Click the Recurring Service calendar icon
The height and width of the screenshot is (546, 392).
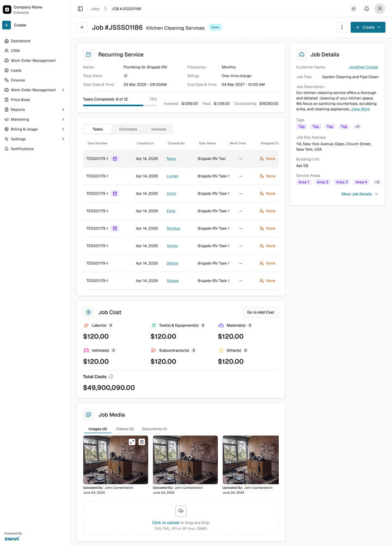88,54
